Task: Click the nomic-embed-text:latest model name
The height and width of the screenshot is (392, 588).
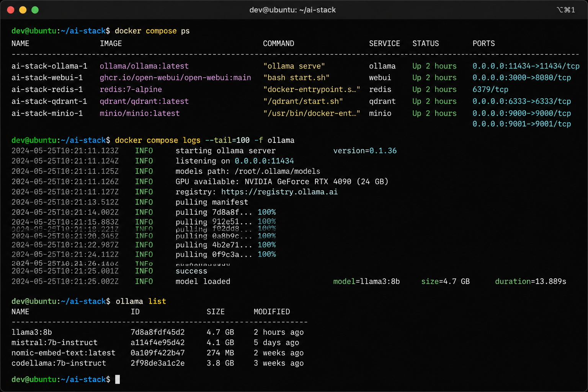Action: click(x=64, y=353)
